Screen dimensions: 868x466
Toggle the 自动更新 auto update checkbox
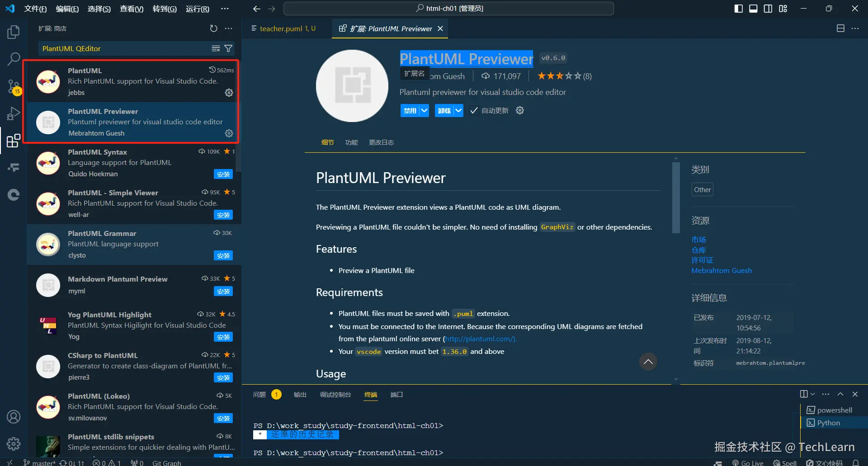tap(474, 110)
